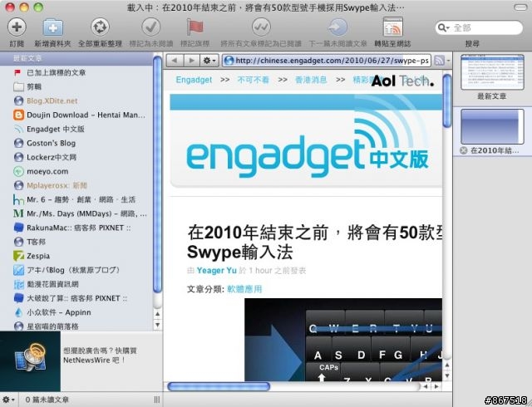Click the web view vertical scroll thumb
The height and width of the screenshot is (407, 532).
[x=447, y=101]
